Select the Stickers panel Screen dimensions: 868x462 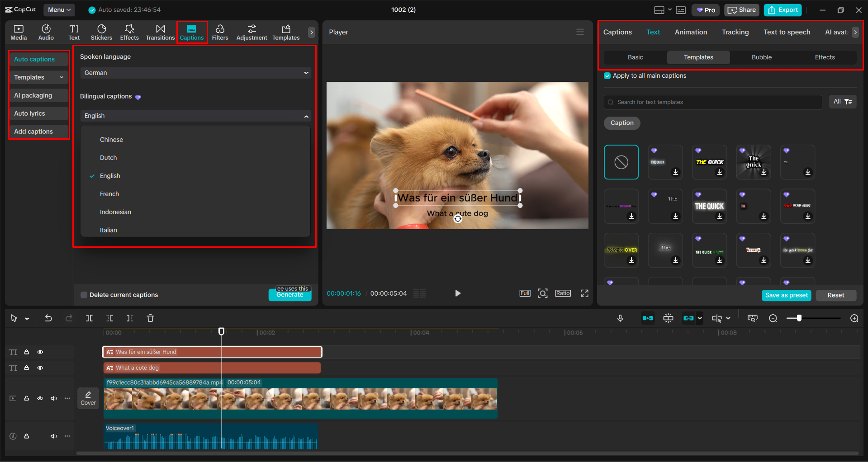(x=101, y=32)
